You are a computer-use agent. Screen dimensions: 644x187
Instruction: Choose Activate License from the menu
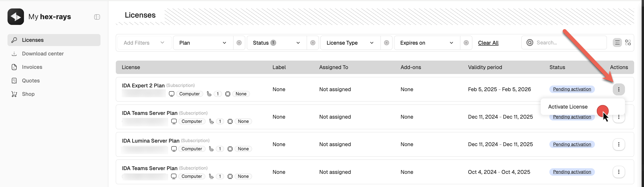pyautogui.click(x=568, y=107)
